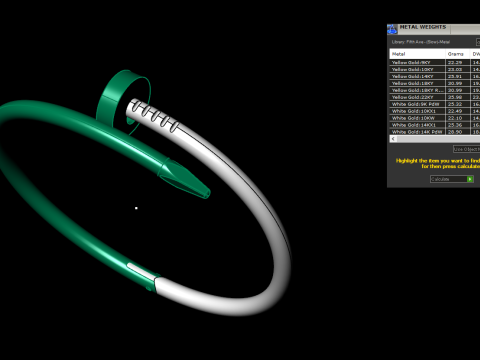
Task: Click the green arrow beside Calculate
Action: (x=470, y=179)
